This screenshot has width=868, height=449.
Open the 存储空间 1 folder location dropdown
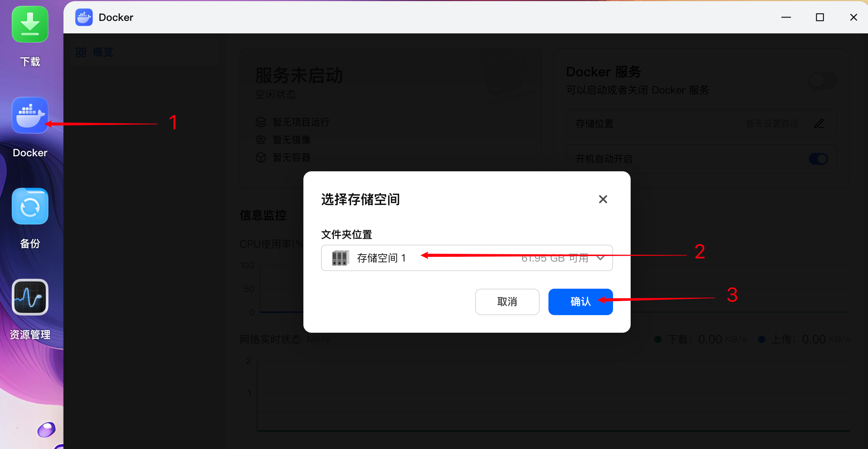467,258
